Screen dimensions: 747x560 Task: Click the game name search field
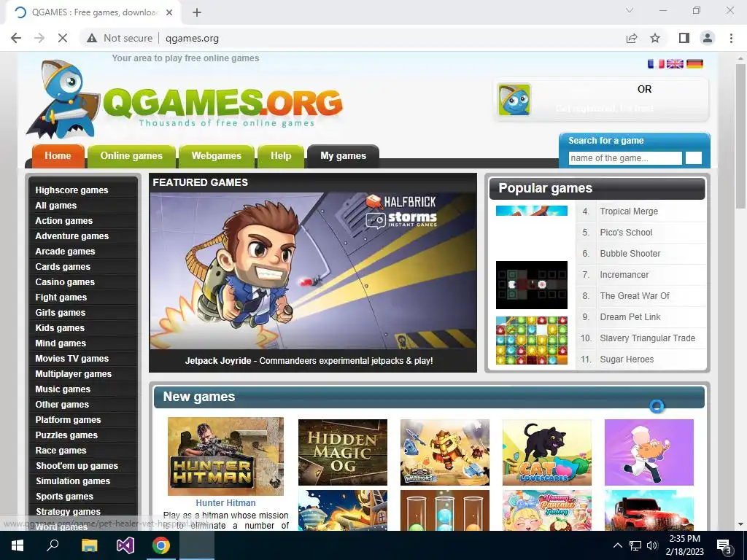625,158
